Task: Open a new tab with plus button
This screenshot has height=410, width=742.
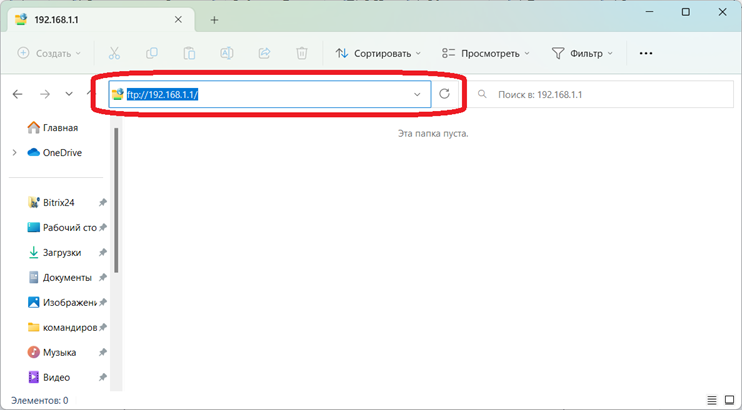Action: [x=214, y=20]
